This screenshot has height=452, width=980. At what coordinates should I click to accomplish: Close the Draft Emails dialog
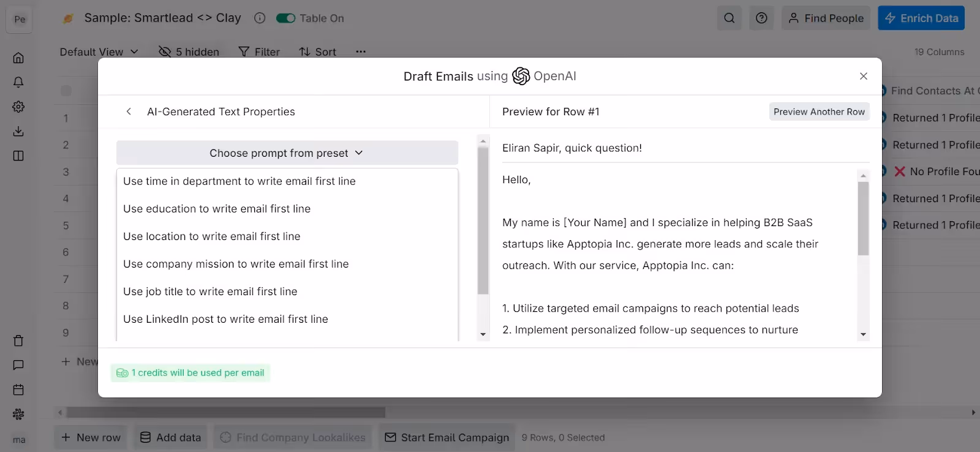coord(864,76)
